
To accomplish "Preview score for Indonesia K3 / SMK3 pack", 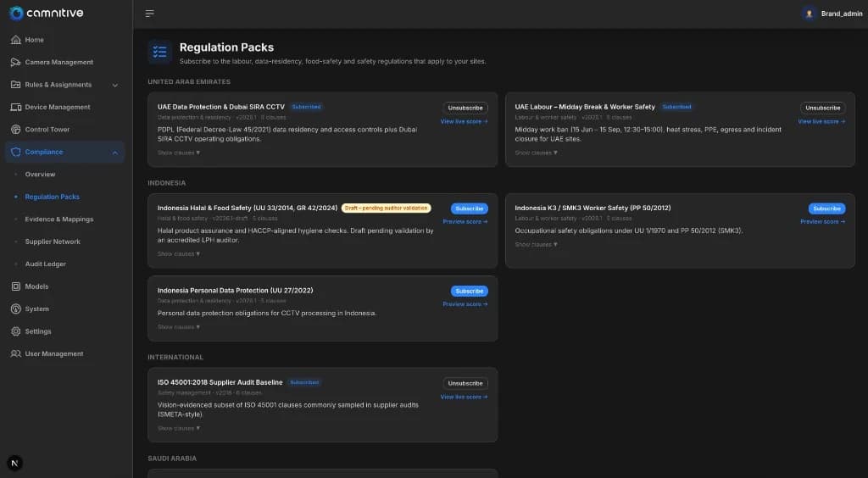I will click(x=822, y=222).
